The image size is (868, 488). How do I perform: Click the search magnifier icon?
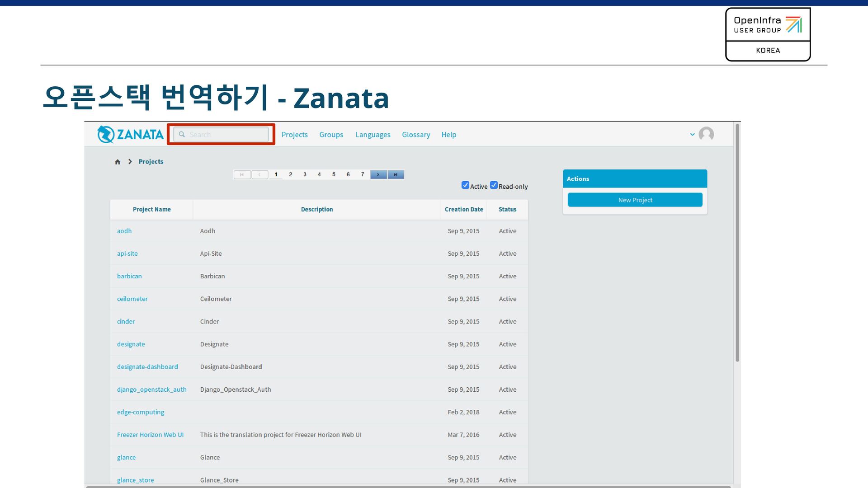coord(182,134)
